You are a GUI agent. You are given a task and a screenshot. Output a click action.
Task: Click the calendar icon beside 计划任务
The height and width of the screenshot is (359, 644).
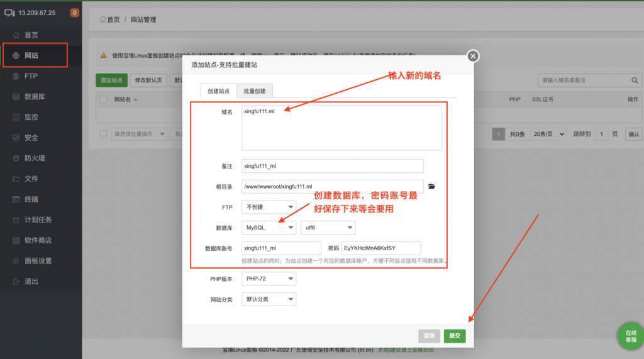pyautogui.click(x=16, y=220)
